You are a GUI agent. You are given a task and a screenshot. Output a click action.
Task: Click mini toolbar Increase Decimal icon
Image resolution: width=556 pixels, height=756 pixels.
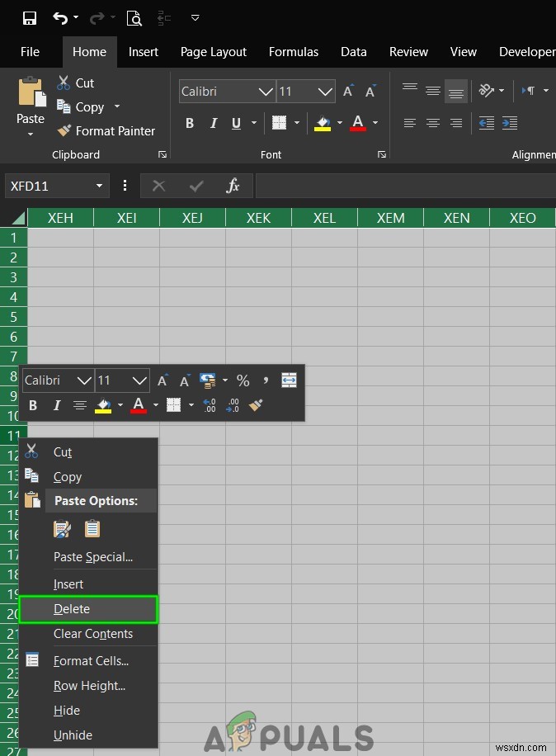[x=209, y=405]
